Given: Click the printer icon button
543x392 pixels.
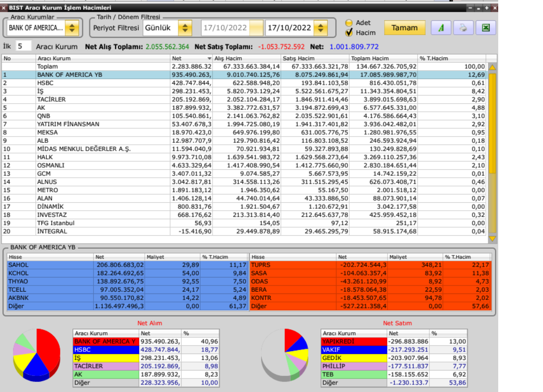Looking at the screenshot, I should pyautogui.click(x=463, y=28).
